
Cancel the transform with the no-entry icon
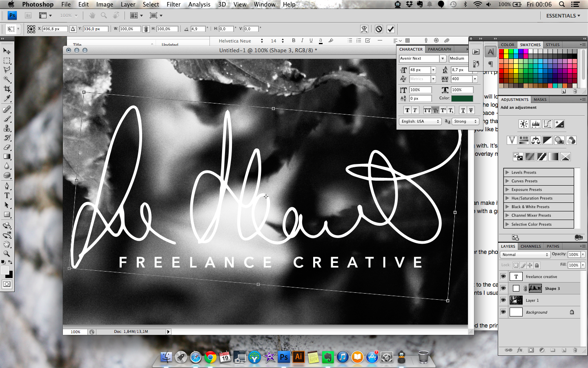[x=379, y=29]
